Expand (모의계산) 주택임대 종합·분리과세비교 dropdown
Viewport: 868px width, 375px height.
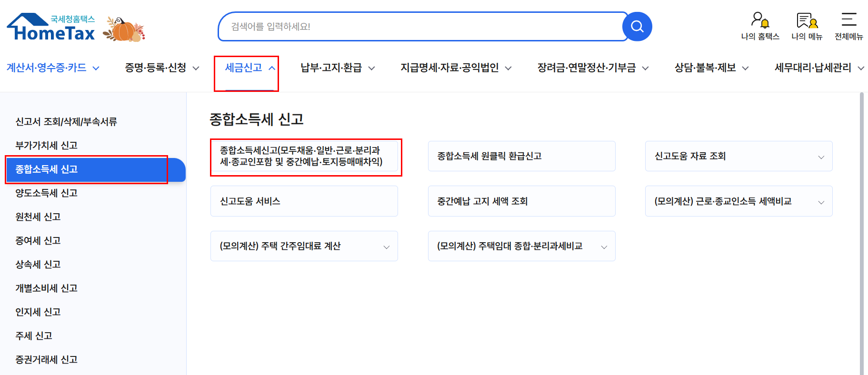[522, 246]
